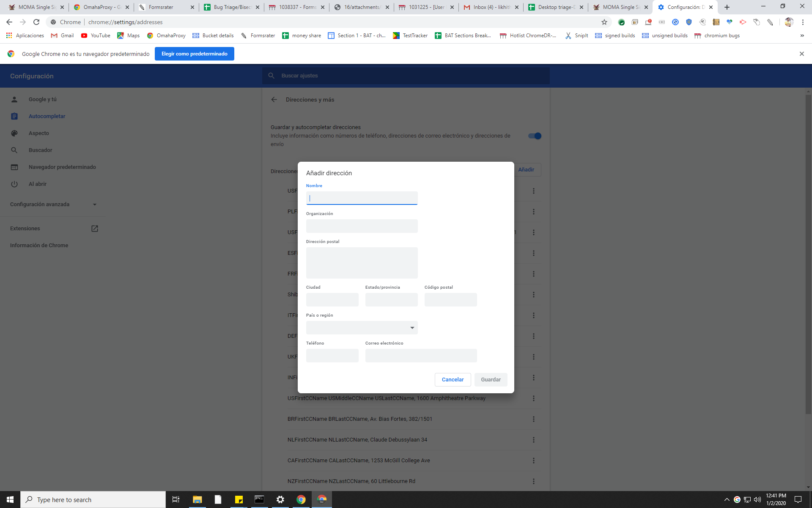The image size is (812, 508).
Task: Click Elegir como predeterminado button
Action: pos(194,54)
